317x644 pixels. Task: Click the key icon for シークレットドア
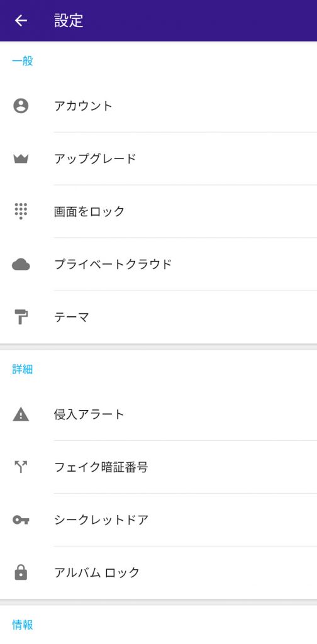coord(21,520)
